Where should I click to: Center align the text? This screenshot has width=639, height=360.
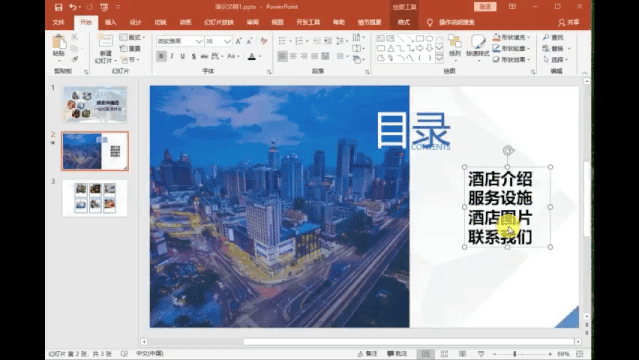(293, 56)
